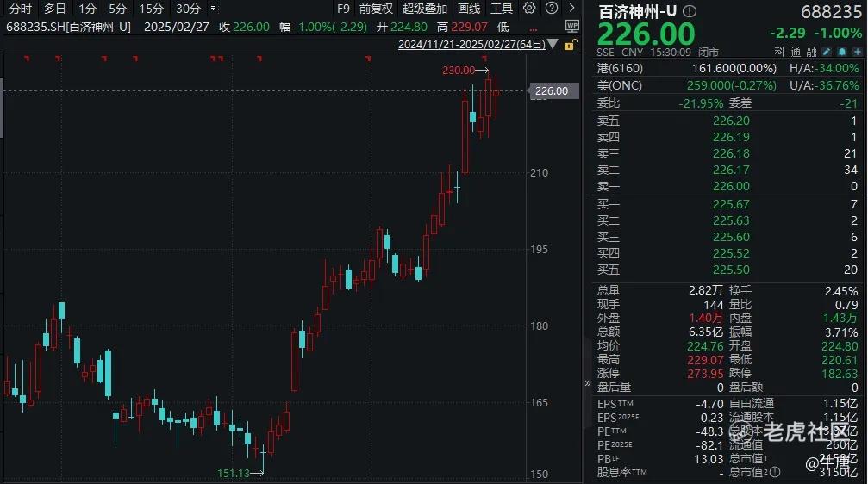Click the PB LF 13.03 value

pos(709,459)
